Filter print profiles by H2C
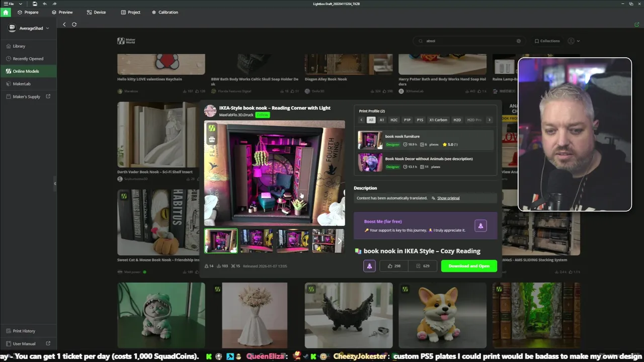The height and width of the screenshot is (362, 644). (x=394, y=120)
